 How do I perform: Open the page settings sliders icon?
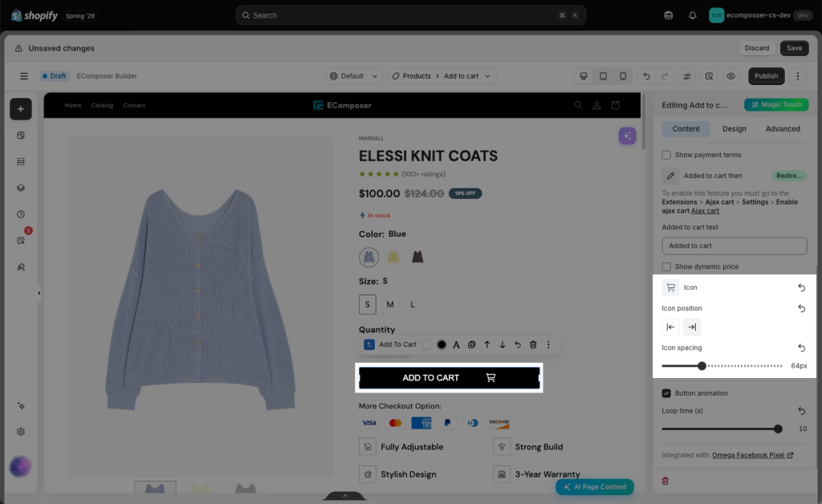tap(687, 76)
